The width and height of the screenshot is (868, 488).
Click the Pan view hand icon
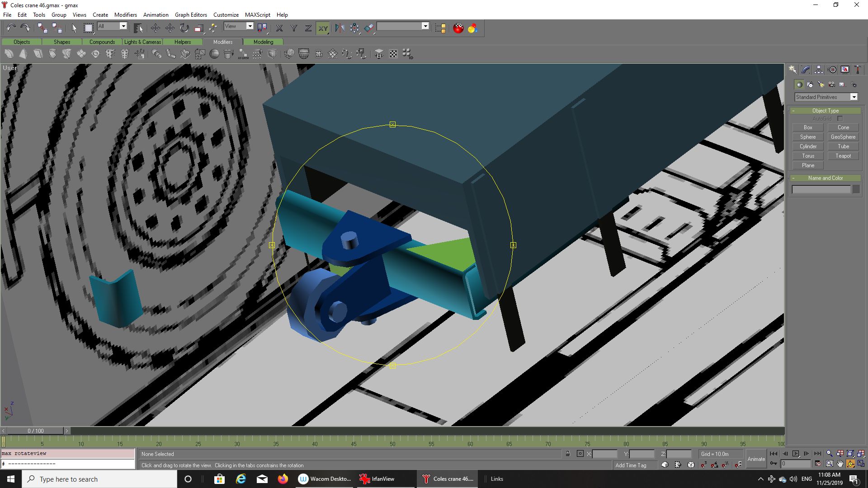point(840,464)
